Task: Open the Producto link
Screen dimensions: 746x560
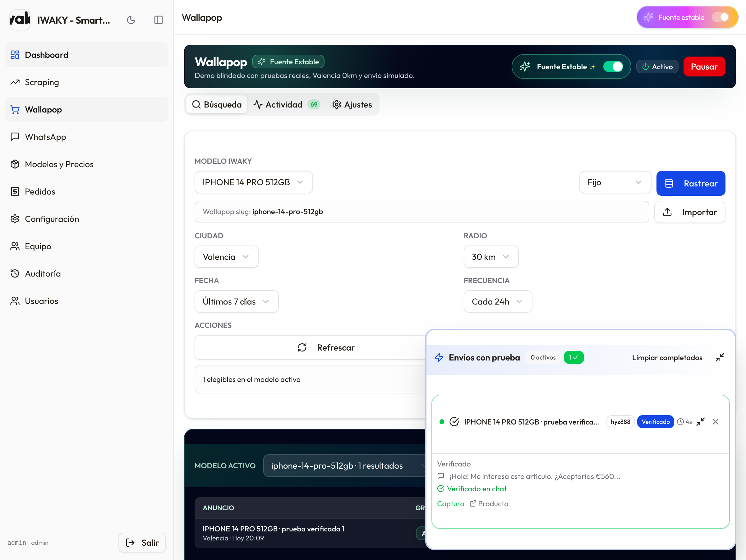Action: point(489,503)
